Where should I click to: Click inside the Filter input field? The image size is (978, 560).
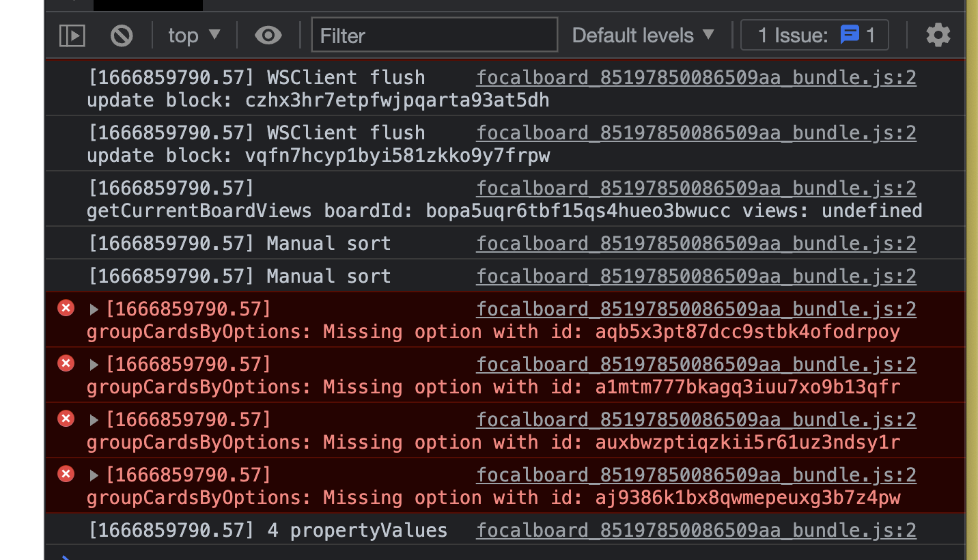pyautogui.click(x=434, y=35)
